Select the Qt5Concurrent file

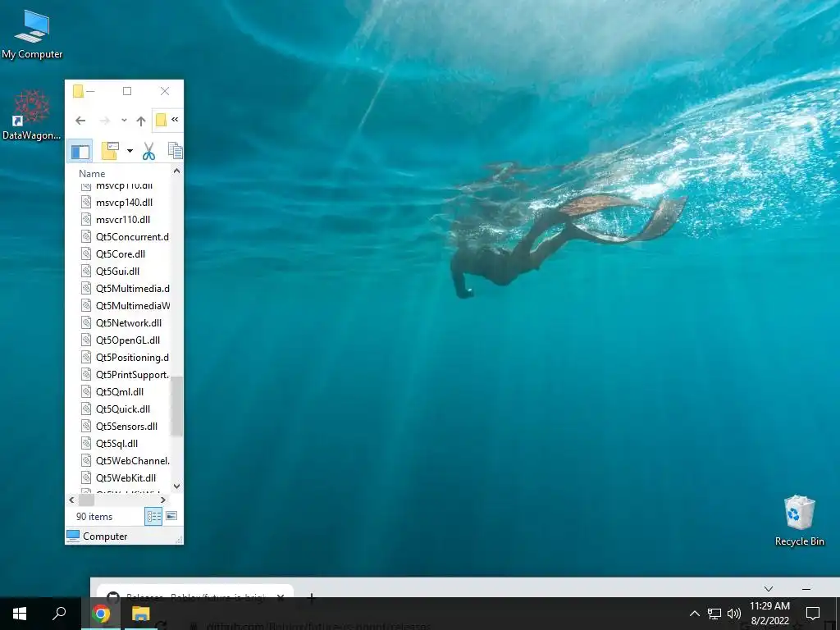(132, 237)
